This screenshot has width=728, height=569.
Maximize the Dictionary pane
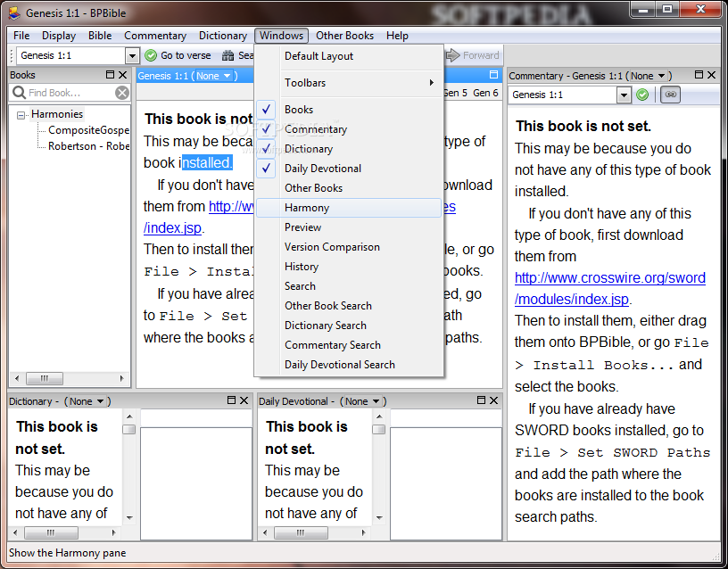pyautogui.click(x=231, y=400)
